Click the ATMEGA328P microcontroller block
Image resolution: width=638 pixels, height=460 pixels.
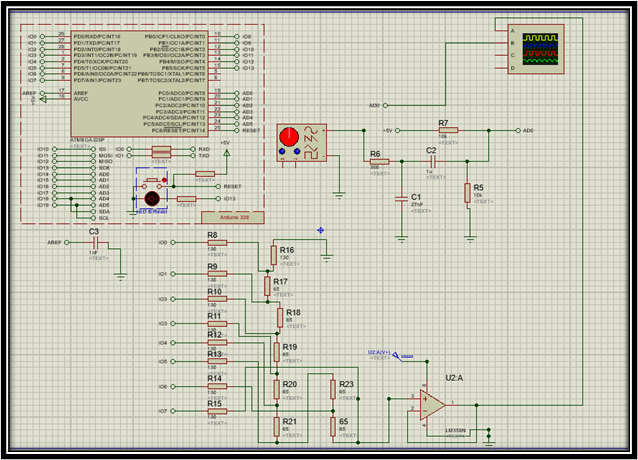click(139, 84)
